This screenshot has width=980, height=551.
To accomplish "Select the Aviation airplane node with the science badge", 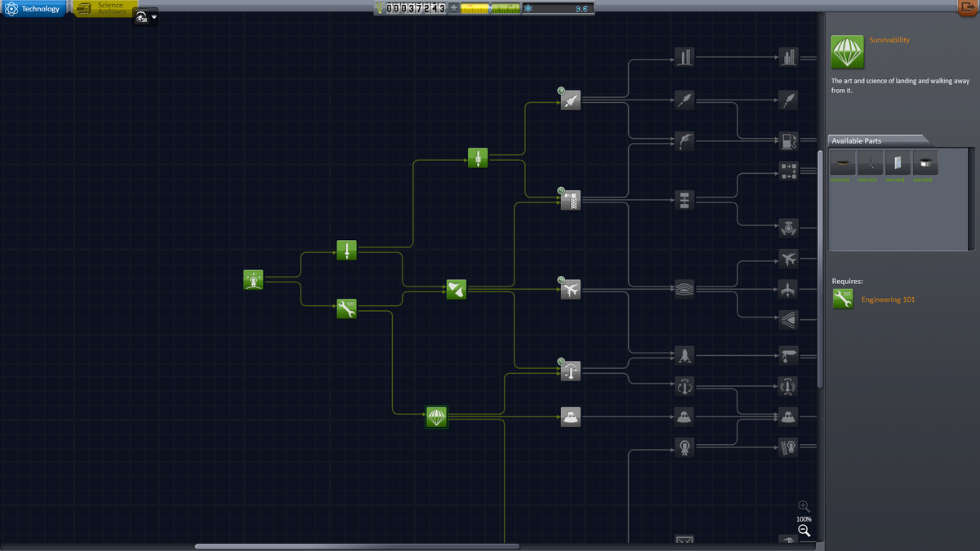I will [571, 289].
